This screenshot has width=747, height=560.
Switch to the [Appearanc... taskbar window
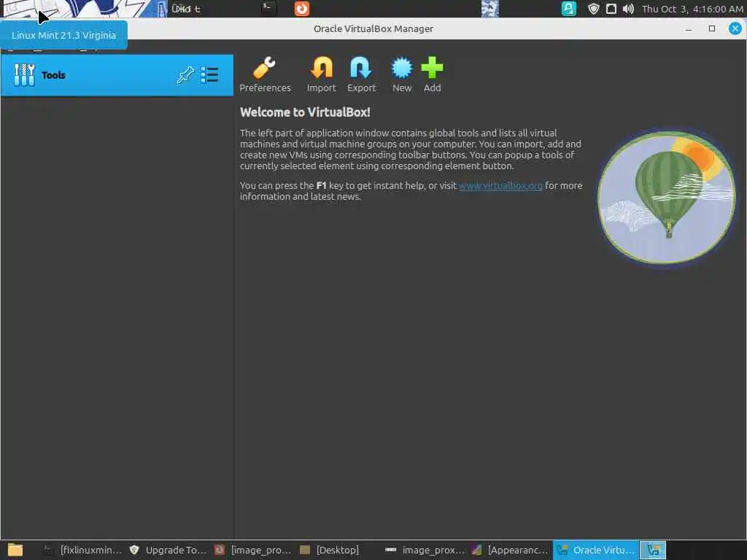[x=510, y=550]
